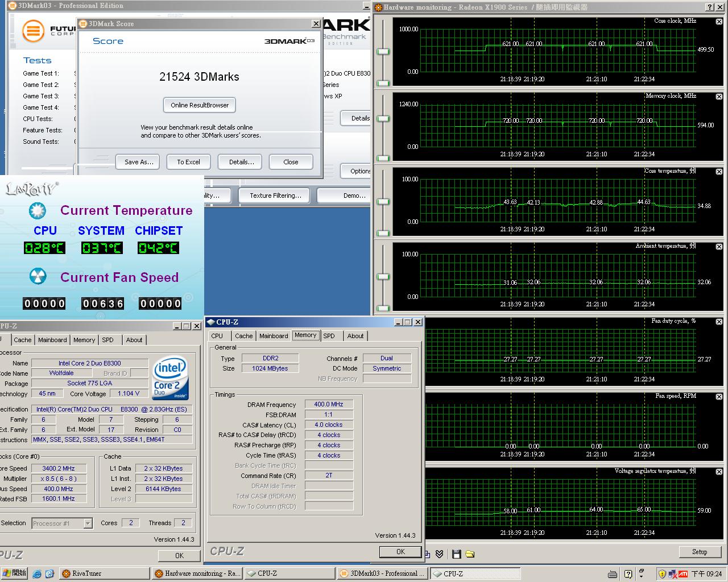Viewport: 728px width, 582px height.
Task: Switch to 3DMark03 Professional taskbar button
Action: click(x=383, y=573)
